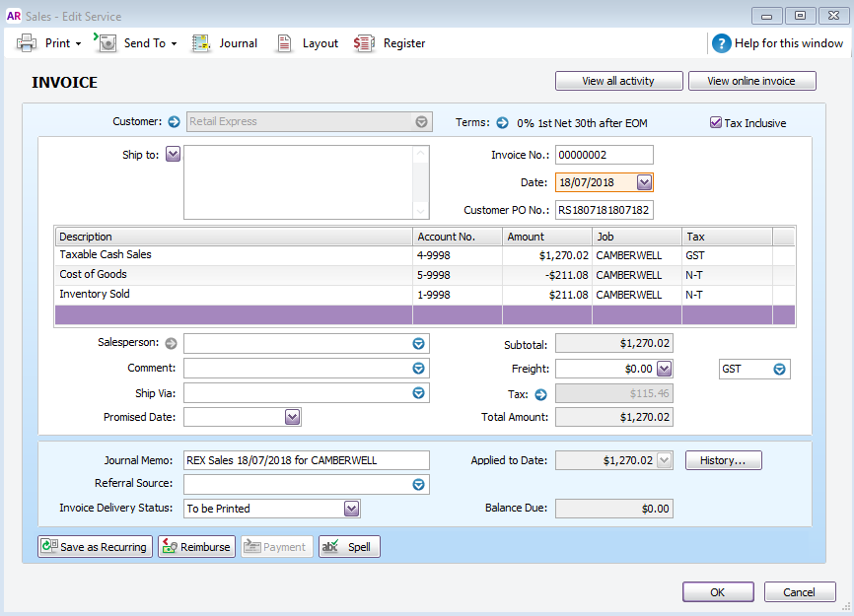Image resolution: width=854 pixels, height=616 pixels.
Task: Confirm with the OK button
Action: click(718, 592)
